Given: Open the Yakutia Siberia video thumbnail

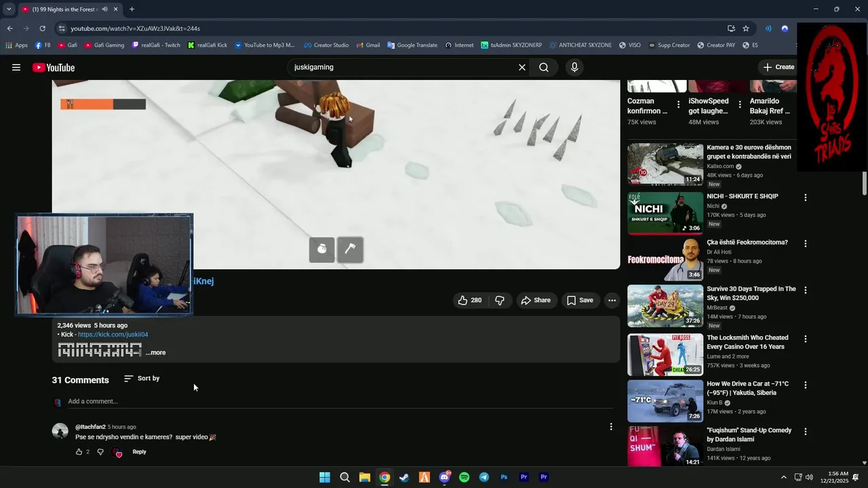Looking at the screenshot, I should pos(665,401).
